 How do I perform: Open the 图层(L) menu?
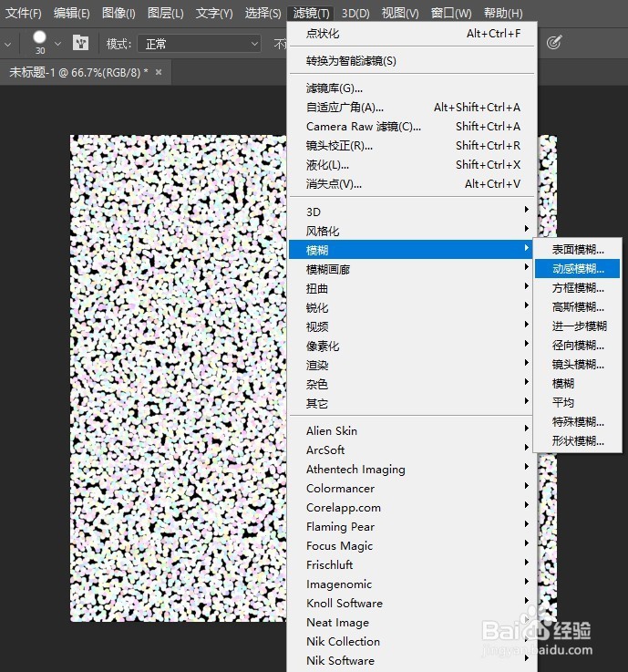point(165,14)
